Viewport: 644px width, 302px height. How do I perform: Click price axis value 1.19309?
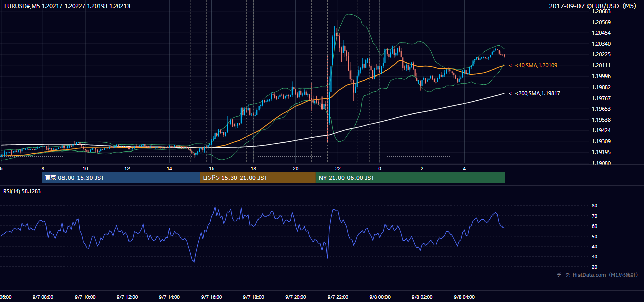tap(602, 141)
